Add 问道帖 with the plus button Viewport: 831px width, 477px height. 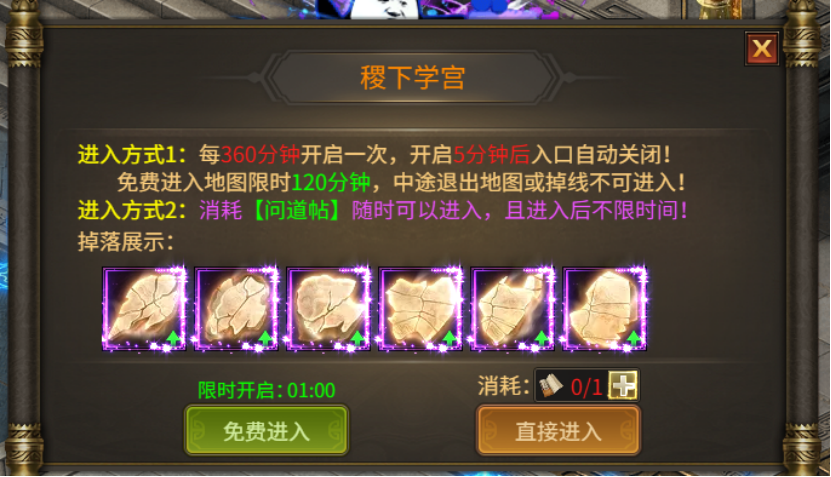point(622,385)
